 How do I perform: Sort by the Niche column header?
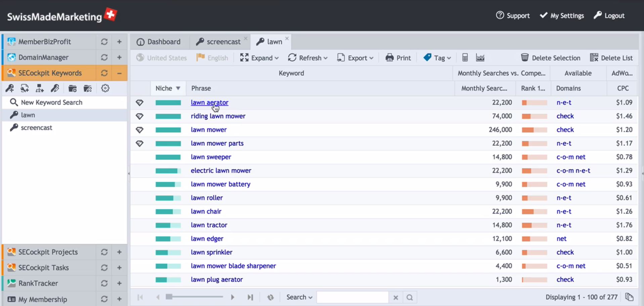[168, 88]
